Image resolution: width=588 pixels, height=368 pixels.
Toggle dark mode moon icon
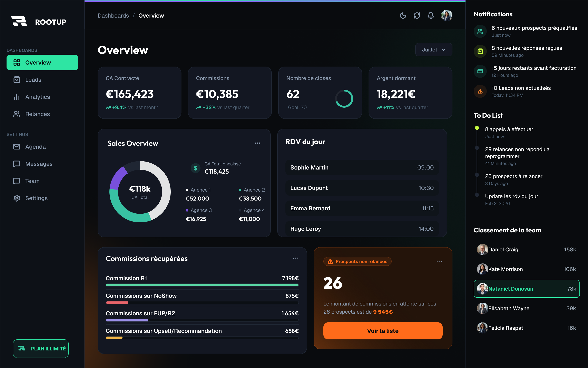[x=403, y=16]
